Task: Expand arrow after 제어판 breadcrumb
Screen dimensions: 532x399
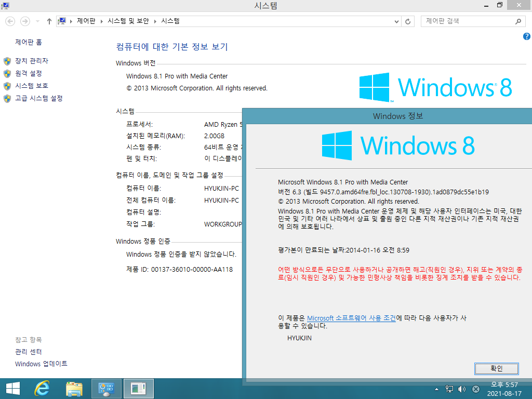Action: pyautogui.click(x=101, y=21)
